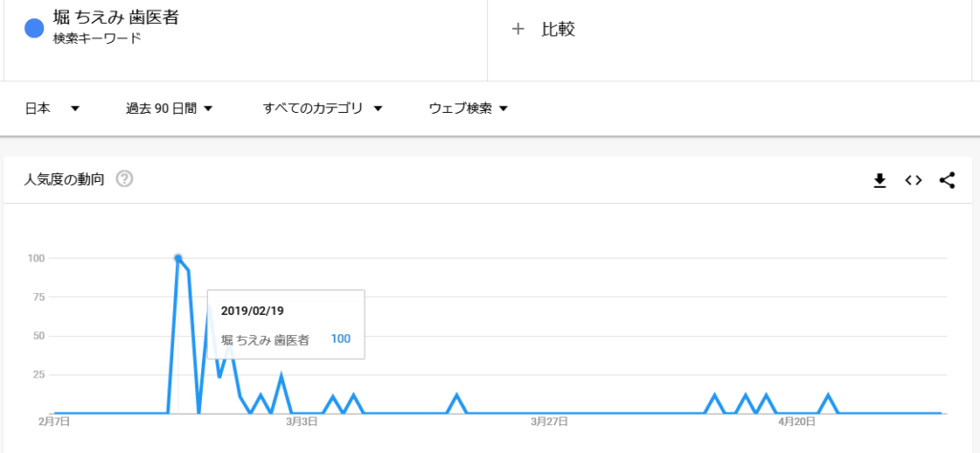Click the 2019/02/19 tooltip box
The width and height of the screenshot is (980, 453).
point(285,325)
